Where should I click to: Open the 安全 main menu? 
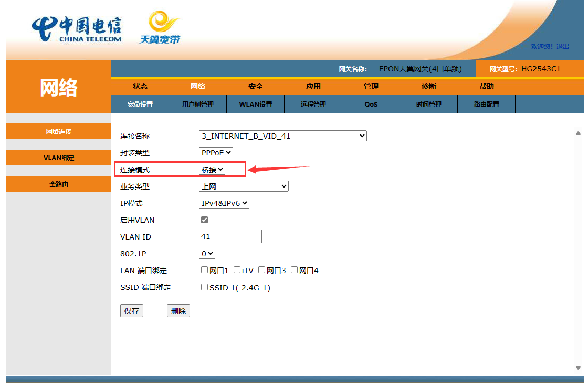pyautogui.click(x=256, y=86)
